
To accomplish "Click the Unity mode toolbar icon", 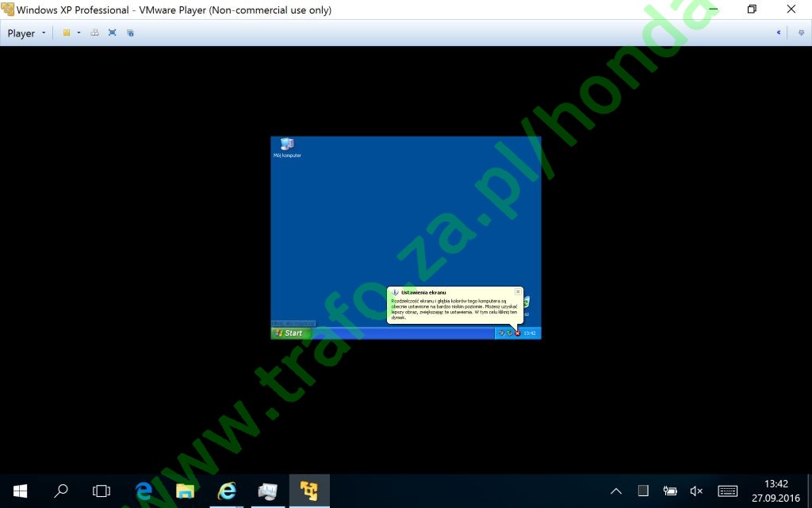I will pyautogui.click(x=130, y=33).
